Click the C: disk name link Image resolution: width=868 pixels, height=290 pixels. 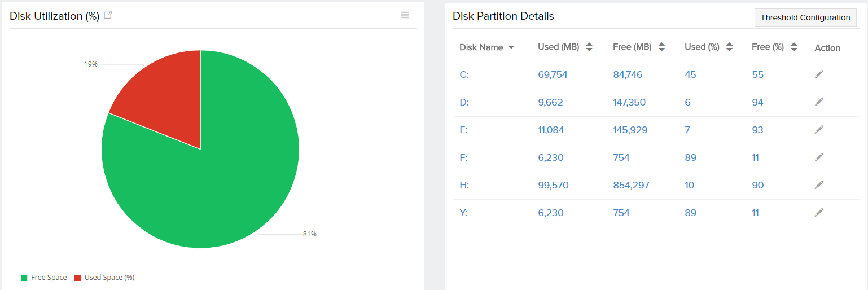tap(464, 74)
